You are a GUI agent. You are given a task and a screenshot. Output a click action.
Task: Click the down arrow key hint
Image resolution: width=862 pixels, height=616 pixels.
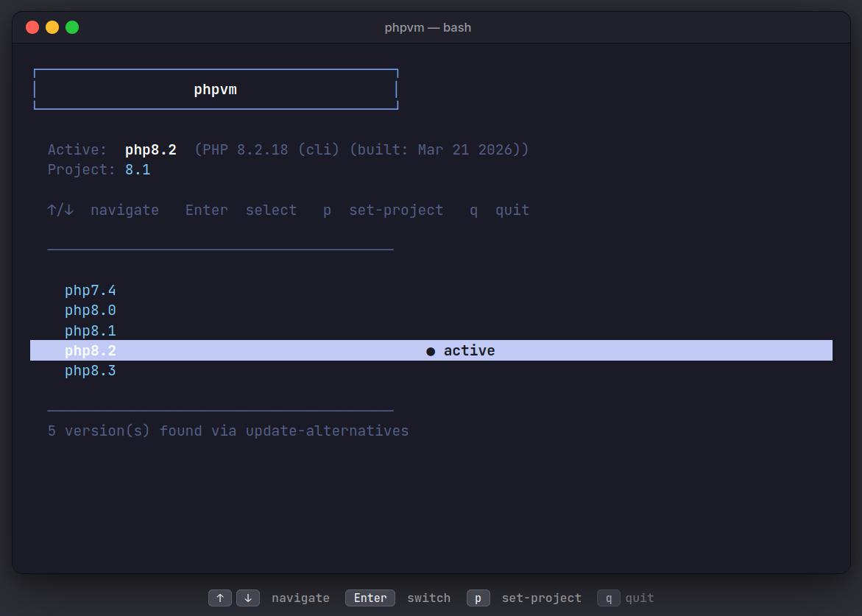click(x=248, y=598)
